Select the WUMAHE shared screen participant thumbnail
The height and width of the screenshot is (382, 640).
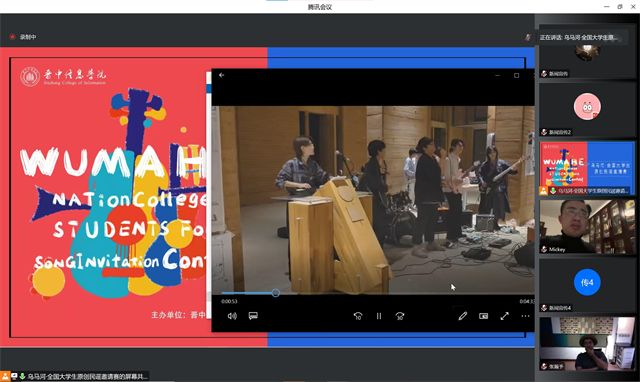(x=587, y=168)
